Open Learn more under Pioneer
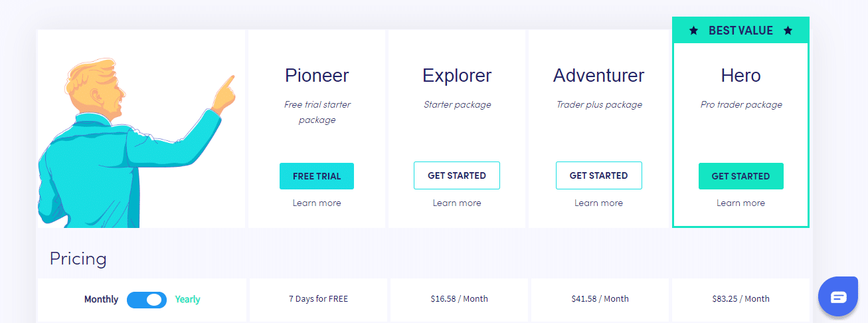This screenshot has width=868, height=323. point(317,203)
